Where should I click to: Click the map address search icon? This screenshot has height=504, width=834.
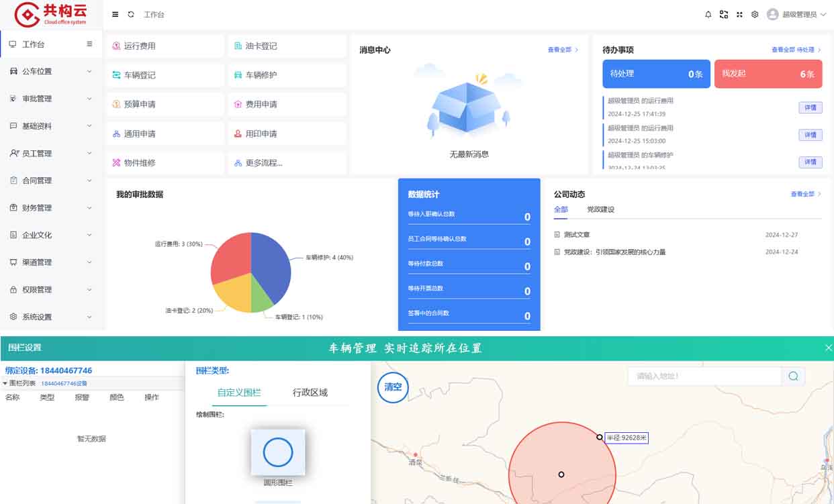tap(793, 376)
